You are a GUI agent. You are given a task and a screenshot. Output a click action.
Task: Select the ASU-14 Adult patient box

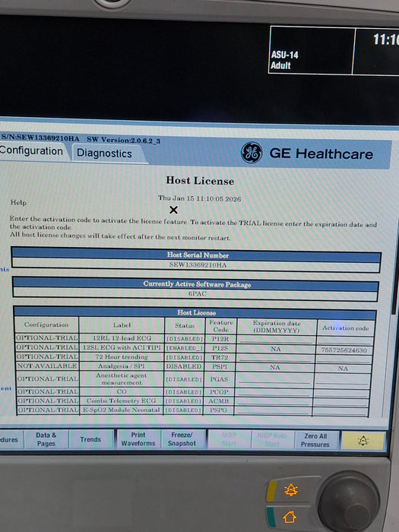pos(312,51)
